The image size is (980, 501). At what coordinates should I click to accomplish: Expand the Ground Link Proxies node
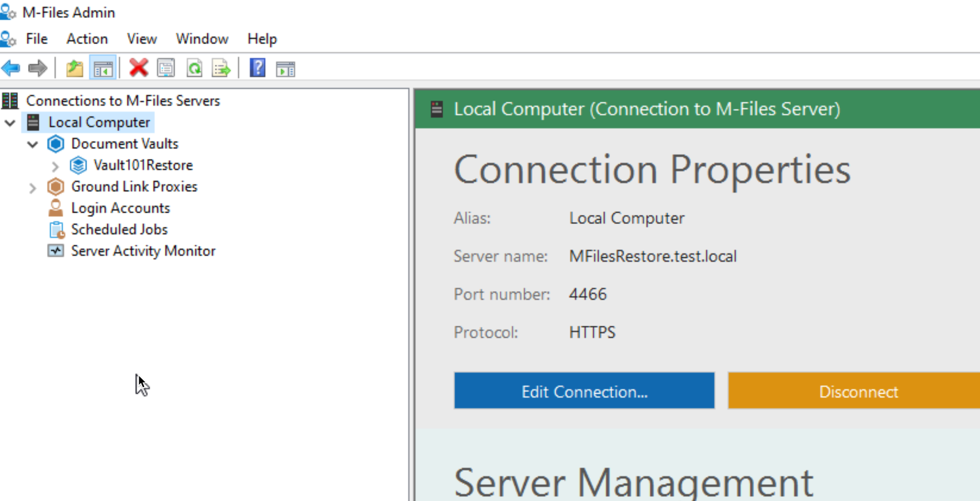click(33, 188)
